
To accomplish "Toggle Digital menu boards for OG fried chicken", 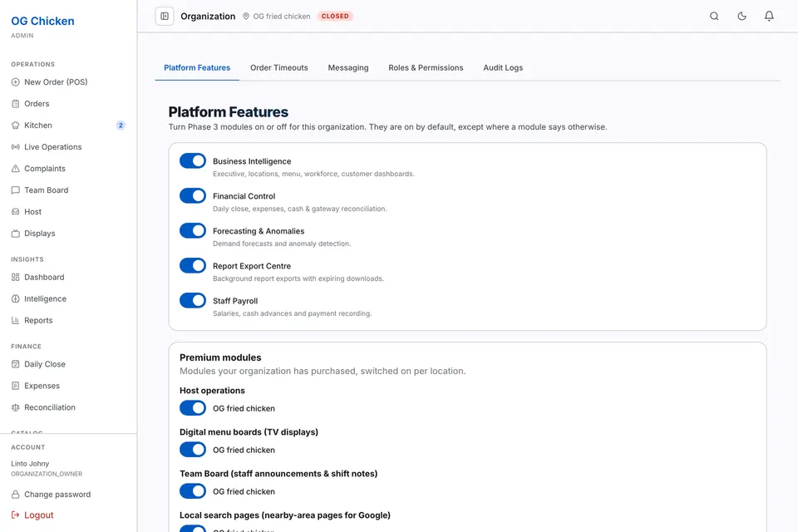I will [193, 450].
